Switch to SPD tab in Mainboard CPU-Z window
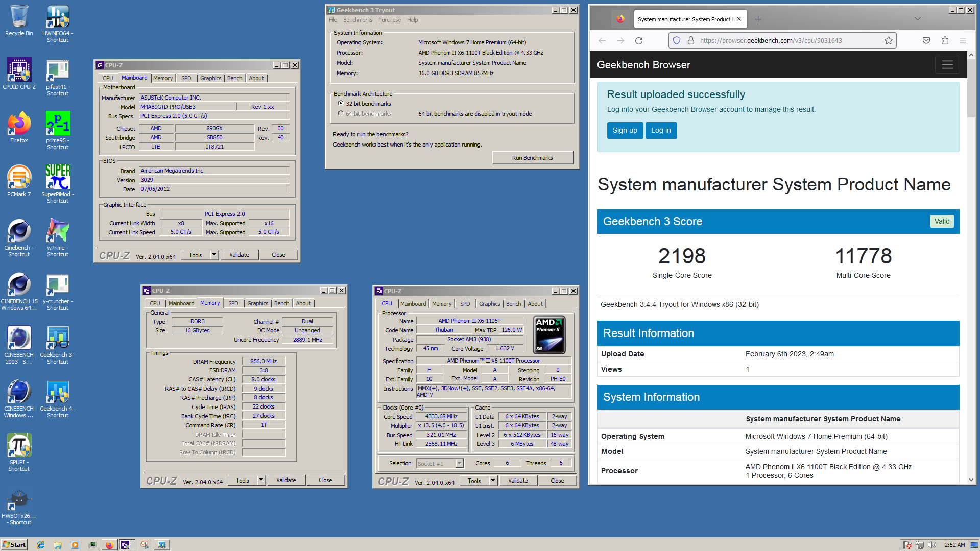 pyautogui.click(x=186, y=78)
